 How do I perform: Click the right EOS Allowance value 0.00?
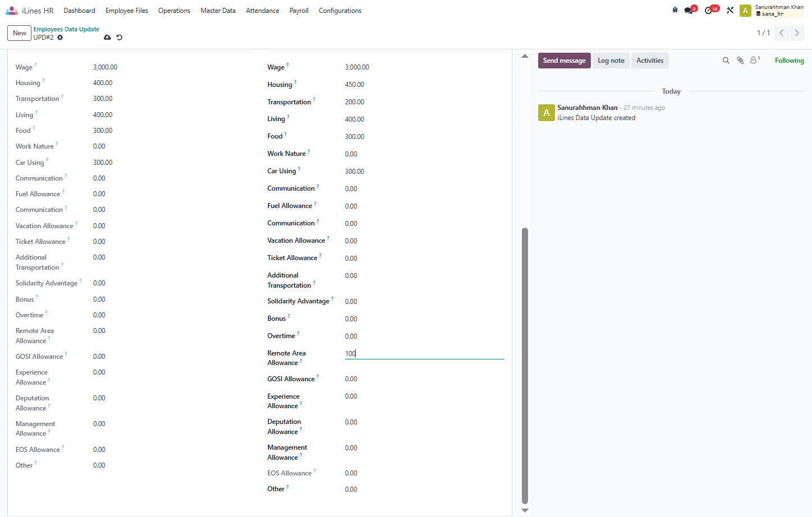click(351, 473)
